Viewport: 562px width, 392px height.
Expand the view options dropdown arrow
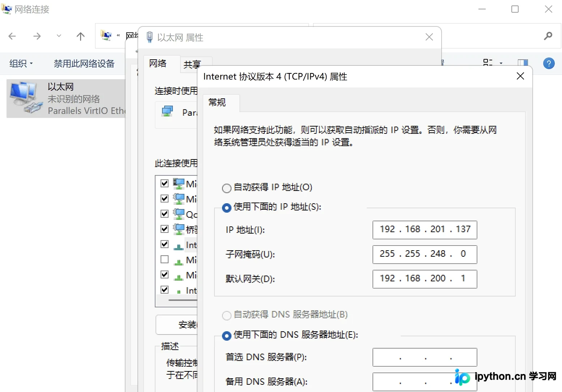point(501,63)
